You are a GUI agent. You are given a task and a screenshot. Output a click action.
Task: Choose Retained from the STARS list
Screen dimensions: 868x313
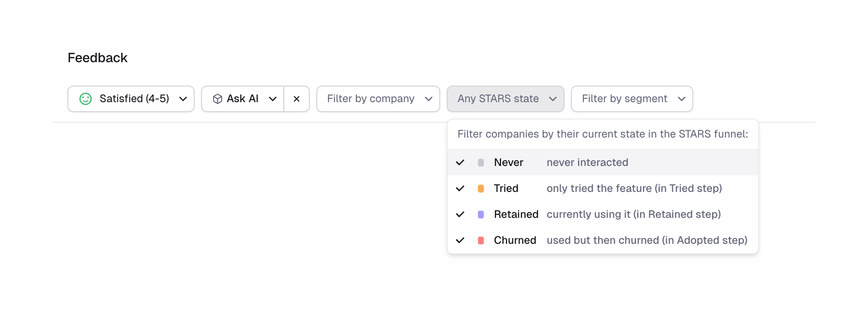[x=516, y=214]
